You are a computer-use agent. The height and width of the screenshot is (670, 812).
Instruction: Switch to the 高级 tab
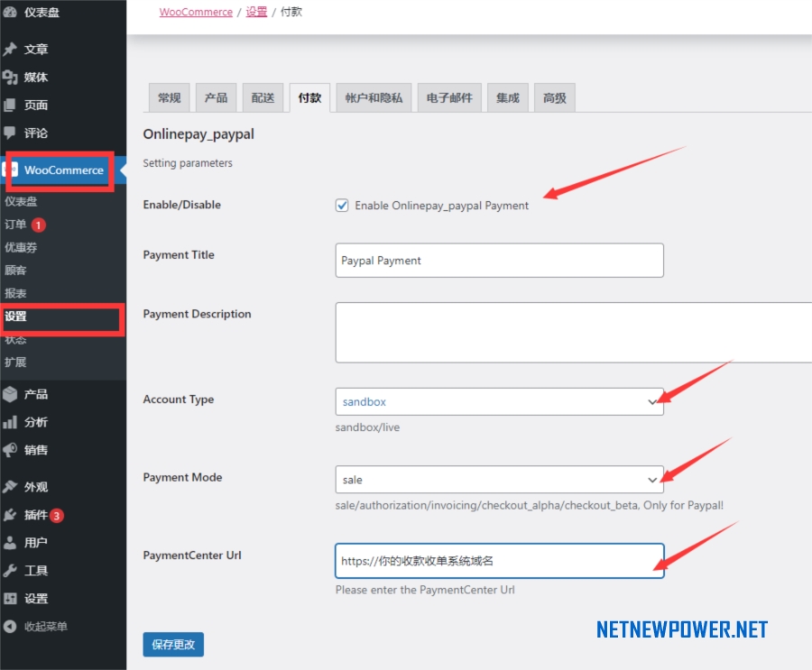[x=555, y=97]
